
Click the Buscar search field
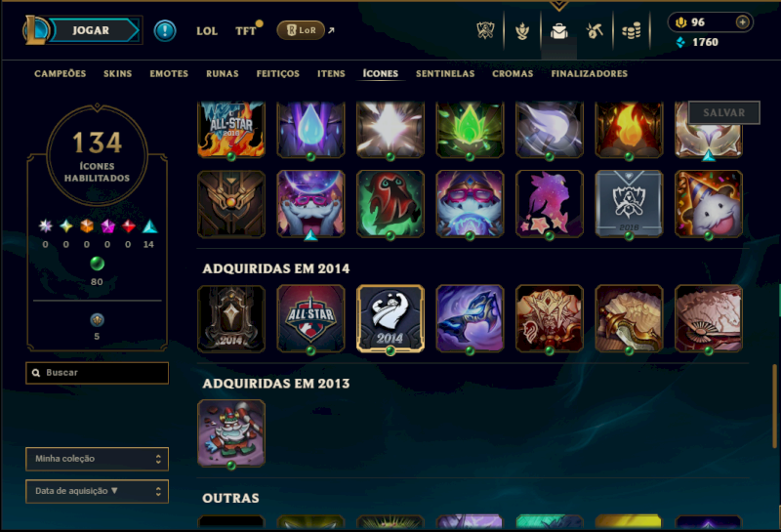click(x=97, y=373)
